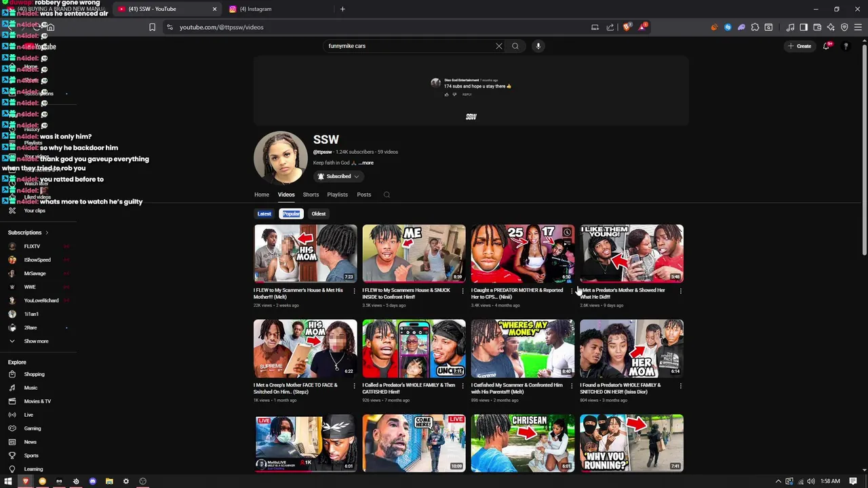This screenshot has width=868, height=488.
Task: Open the Brave Leo AI sparkle icon
Action: 831,27
